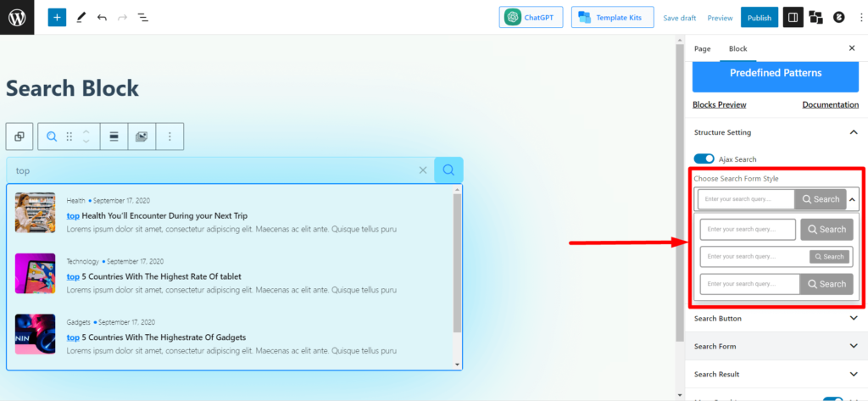Move the block up
The image size is (868, 401).
point(86,131)
